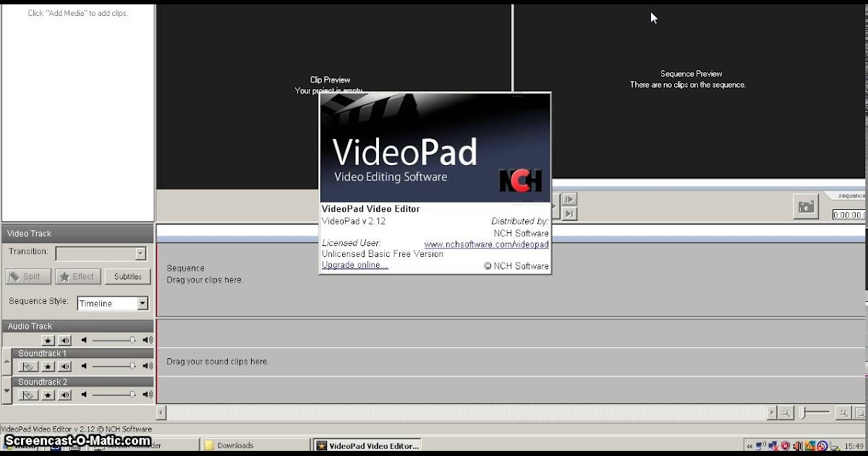
Task: Adjust Soundtrack 2 volume slider
Action: tap(114, 395)
